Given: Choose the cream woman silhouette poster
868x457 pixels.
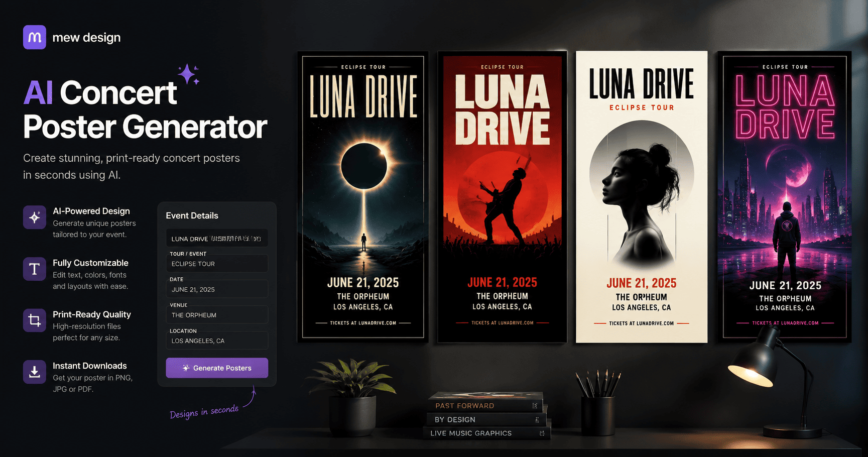Looking at the screenshot, I should point(642,197).
